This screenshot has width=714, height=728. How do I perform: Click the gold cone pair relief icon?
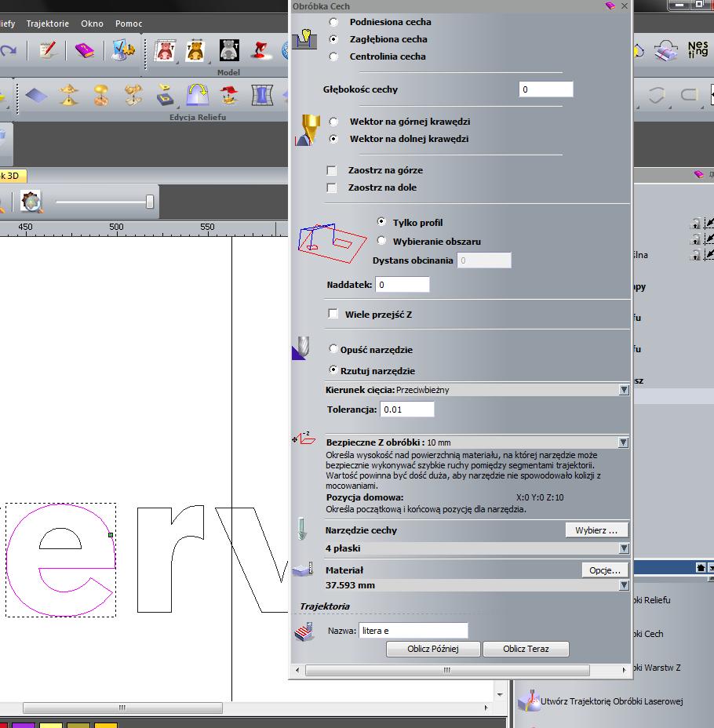pos(69,95)
